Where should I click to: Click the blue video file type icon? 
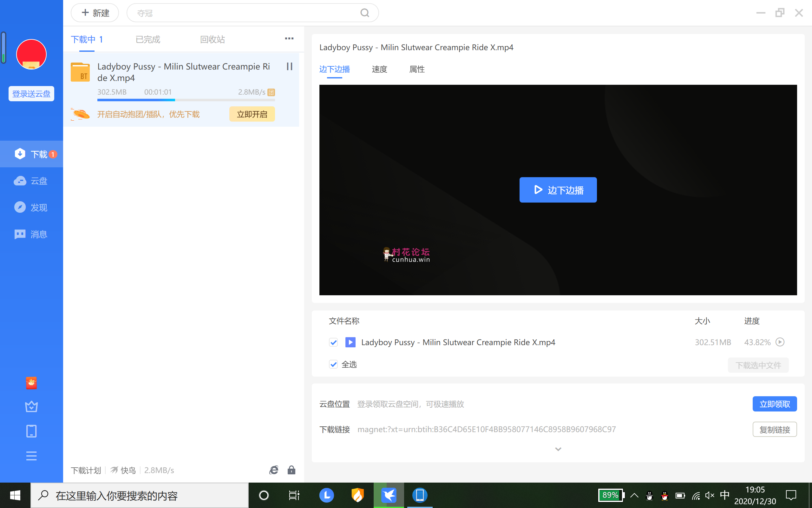pos(350,342)
